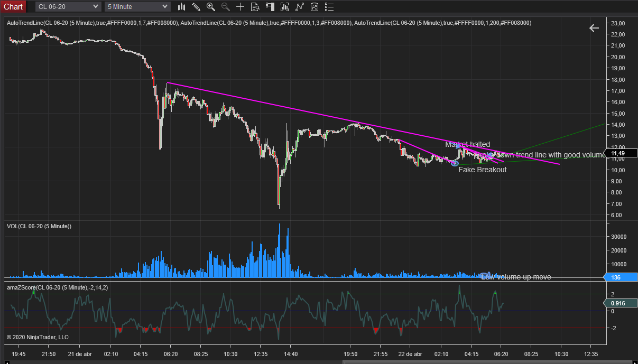The width and height of the screenshot is (638, 364).
Task: Click the red Chart tab label
Action: (13, 7)
